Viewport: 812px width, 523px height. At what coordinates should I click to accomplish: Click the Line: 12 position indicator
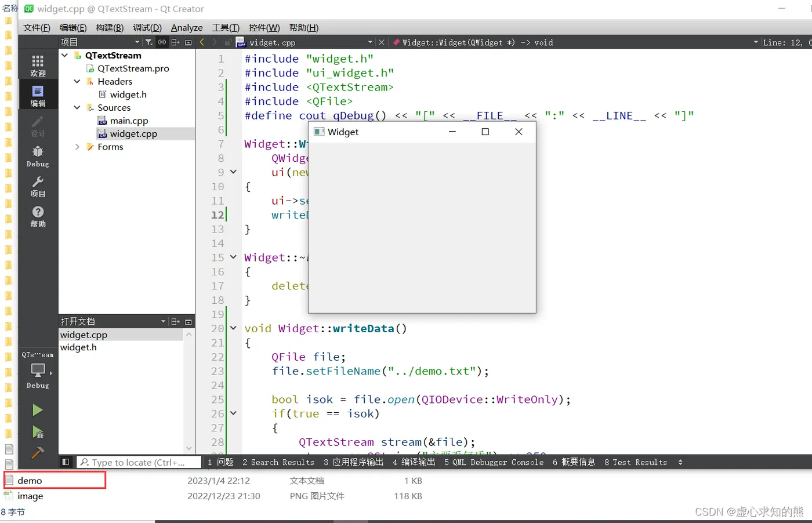(x=782, y=42)
